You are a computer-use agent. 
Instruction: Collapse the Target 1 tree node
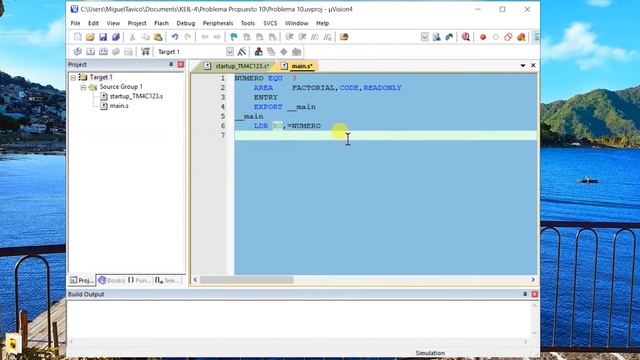click(73, 77)
